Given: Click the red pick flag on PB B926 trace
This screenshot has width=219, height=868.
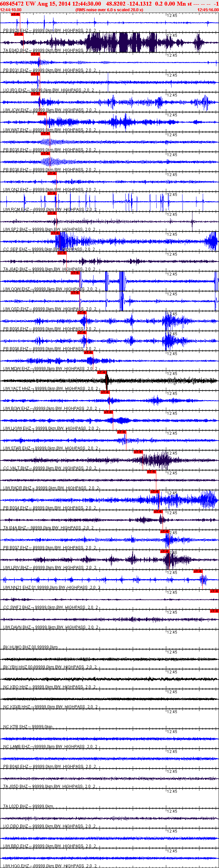Looking at the screenshot, I should [x=15, y=14].
